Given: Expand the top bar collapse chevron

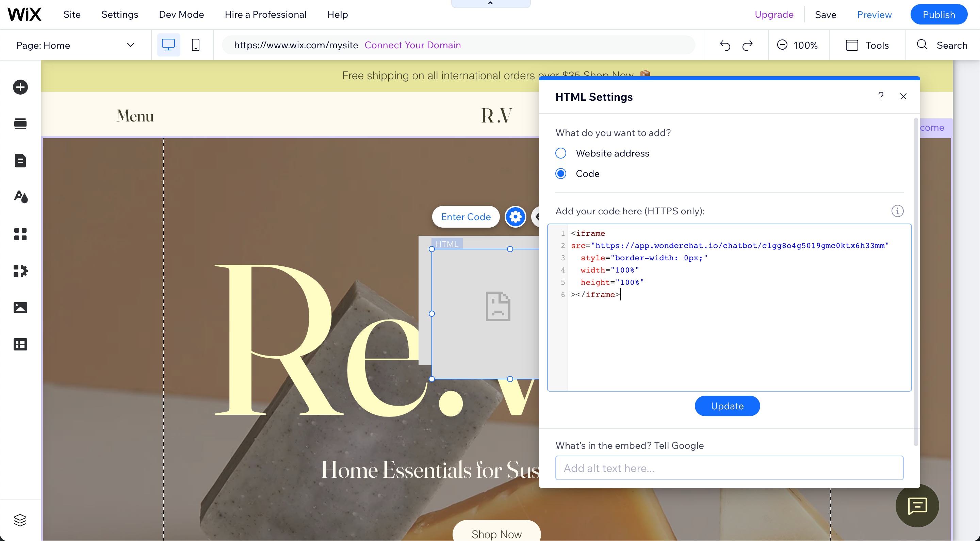Looking at the screenshot, I should (490, 3).
